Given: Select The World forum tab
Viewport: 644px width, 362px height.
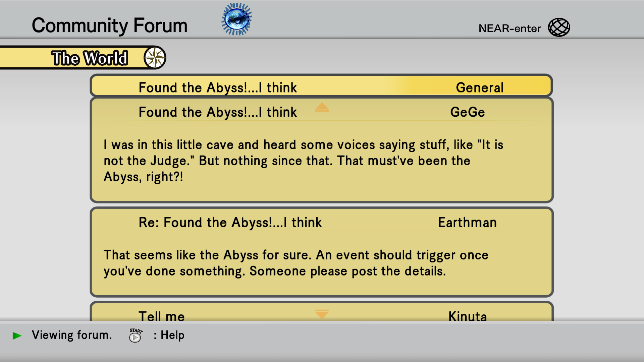Looking at the screenshot, I should click(90, 58).
